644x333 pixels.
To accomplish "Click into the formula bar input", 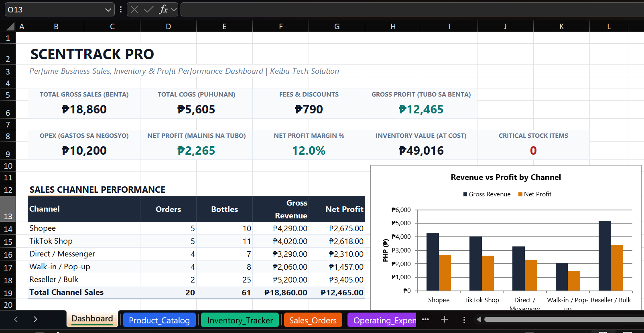I will pos(412,10).
